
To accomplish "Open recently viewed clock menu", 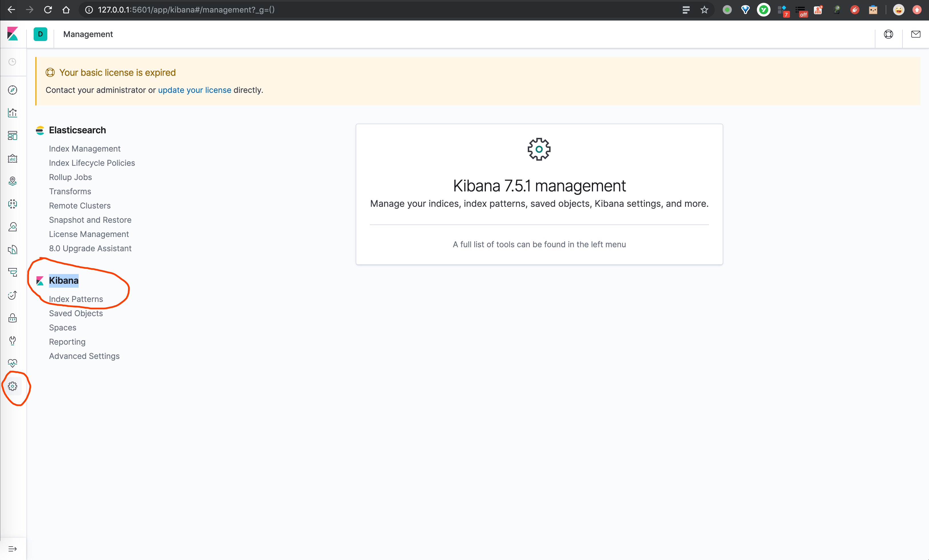I will point(13,62).
